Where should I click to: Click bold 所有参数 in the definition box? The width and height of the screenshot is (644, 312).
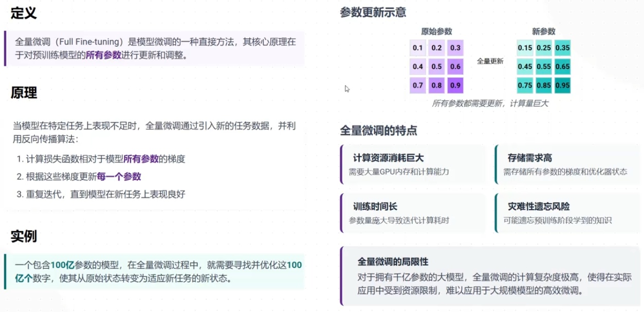pyautogui.click(x=103, y=56)
